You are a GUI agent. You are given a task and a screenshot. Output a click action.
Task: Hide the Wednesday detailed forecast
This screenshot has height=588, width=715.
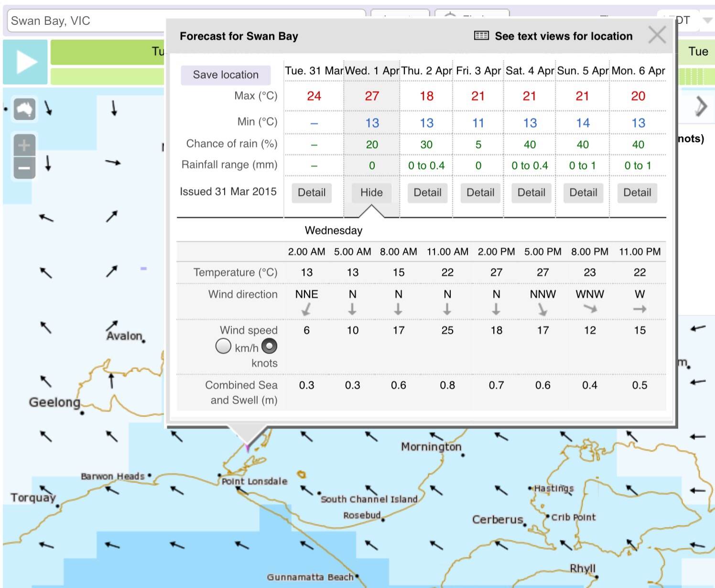point(371,192)
